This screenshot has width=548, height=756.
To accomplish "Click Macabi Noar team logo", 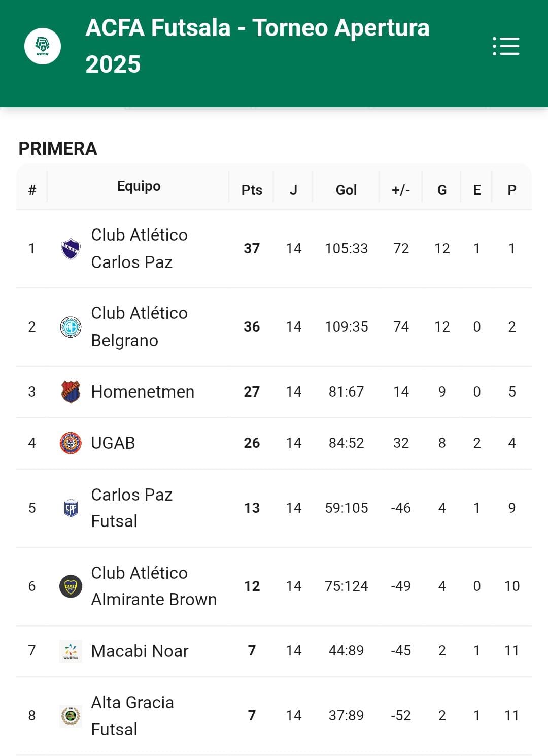I will pyautogui.click(x=71, y=651).
